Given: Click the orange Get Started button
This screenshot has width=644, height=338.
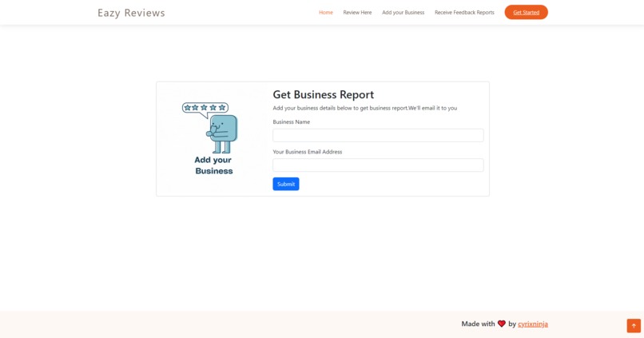Looking at the screenshot, I should (x=526, y=12).
